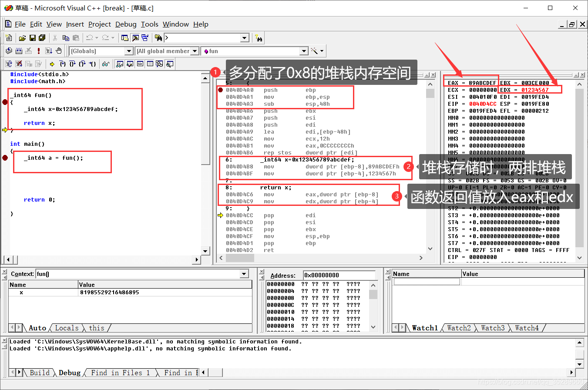Click memory window scrollbar down arrow
Image resolution: width=588 pixels, height=390 pixels.
pos(373,326)
